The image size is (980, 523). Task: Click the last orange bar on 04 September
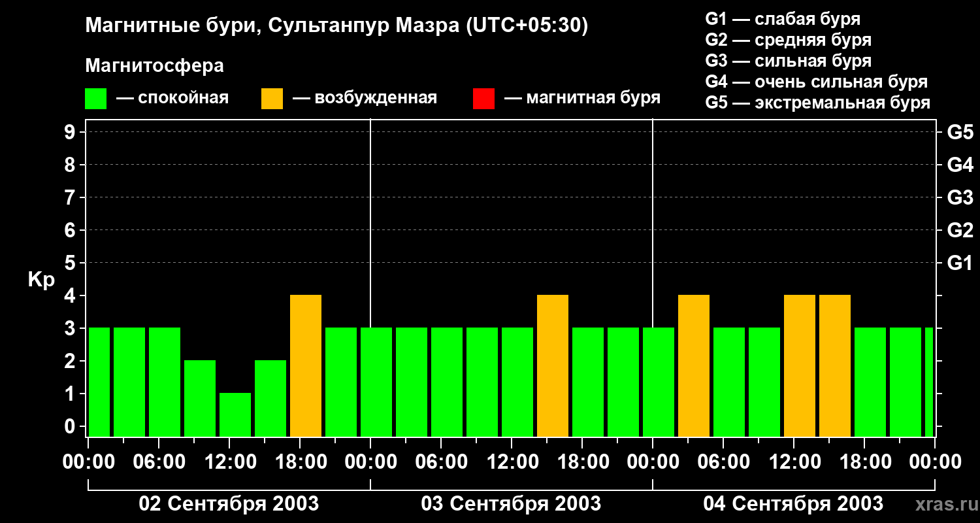[835, 366]
